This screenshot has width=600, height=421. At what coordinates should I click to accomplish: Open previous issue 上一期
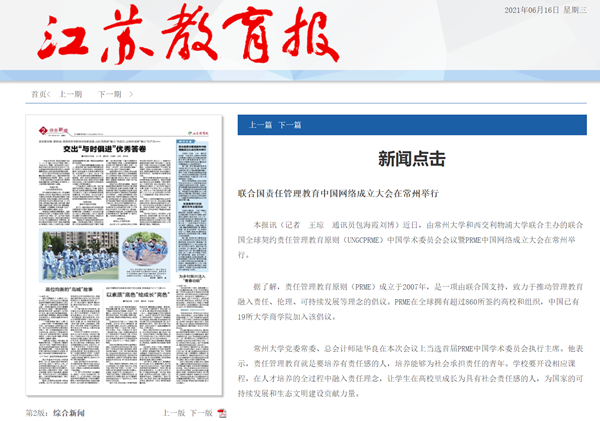[70, 93]
